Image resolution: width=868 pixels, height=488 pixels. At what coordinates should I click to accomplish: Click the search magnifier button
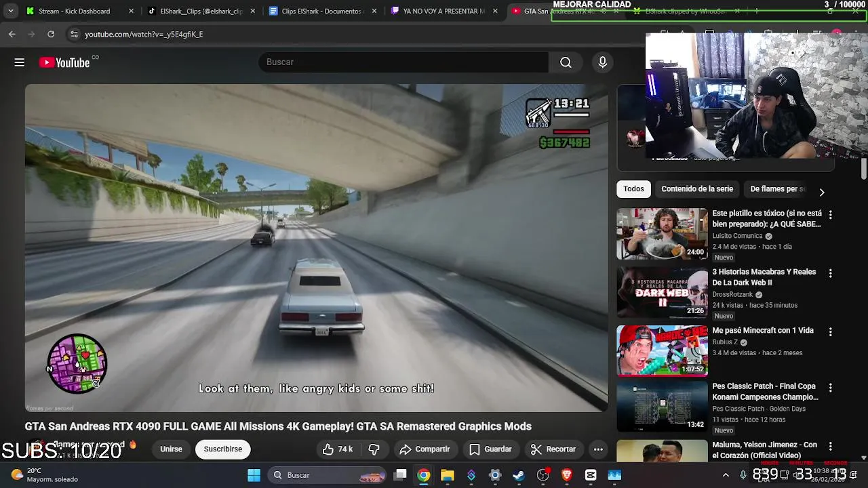pyautogui.click(x=566, y=62)
